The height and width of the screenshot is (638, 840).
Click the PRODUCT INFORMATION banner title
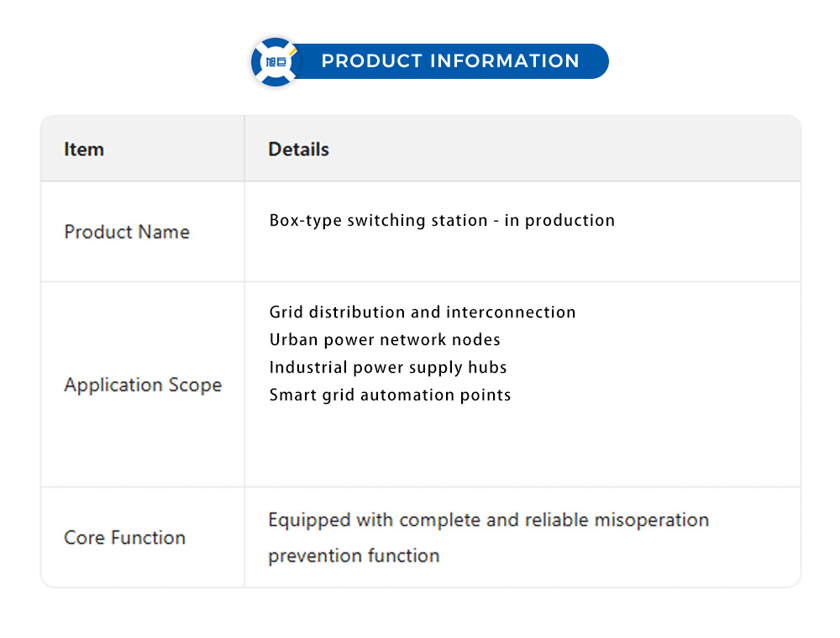point(450,61)
